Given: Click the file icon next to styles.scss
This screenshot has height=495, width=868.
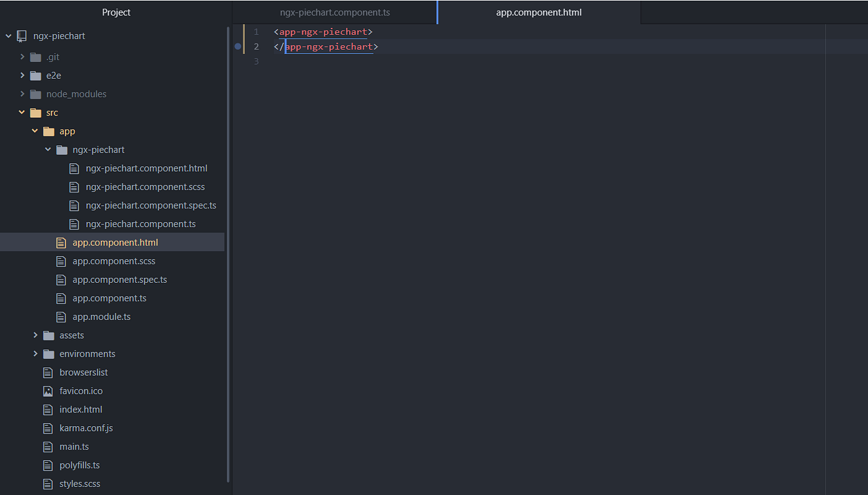Looking at the screenshot, I should 47,484.
